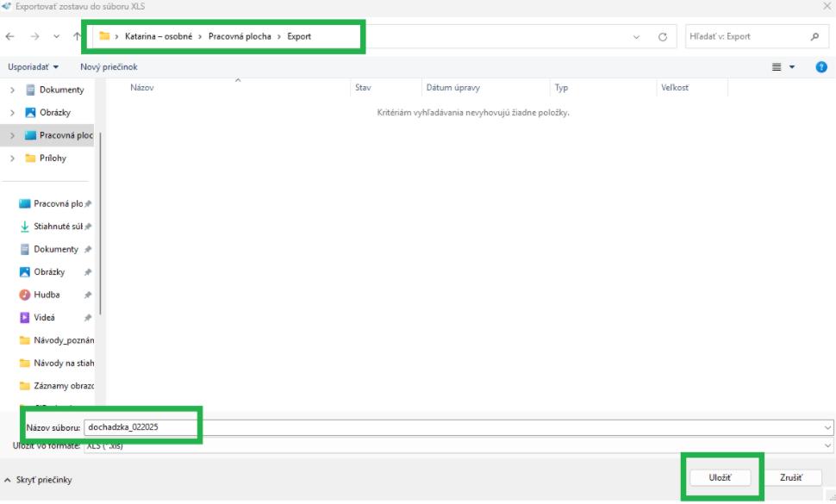Image resolution: width=836 pixels, height=504 pixels.
Task: Open the address path history dropdown
Action: pyautogui.click(x=637, y=37)
